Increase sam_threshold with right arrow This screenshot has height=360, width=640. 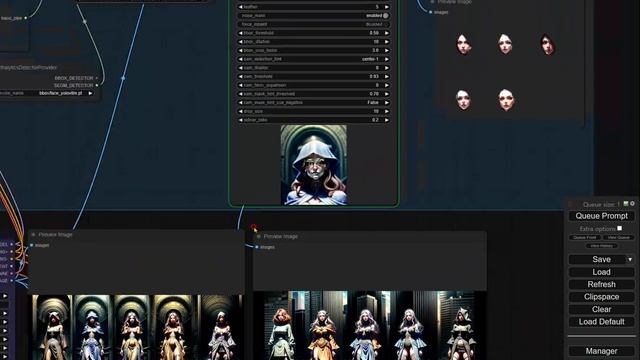(x=387, y=76)
